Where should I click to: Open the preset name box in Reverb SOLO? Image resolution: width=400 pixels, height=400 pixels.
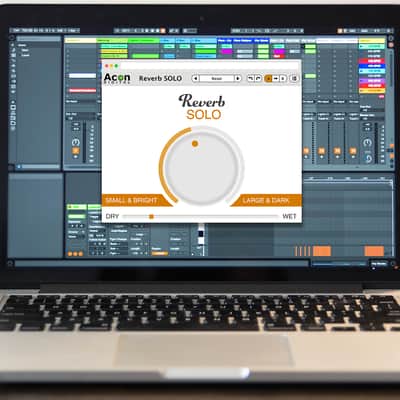217,78
